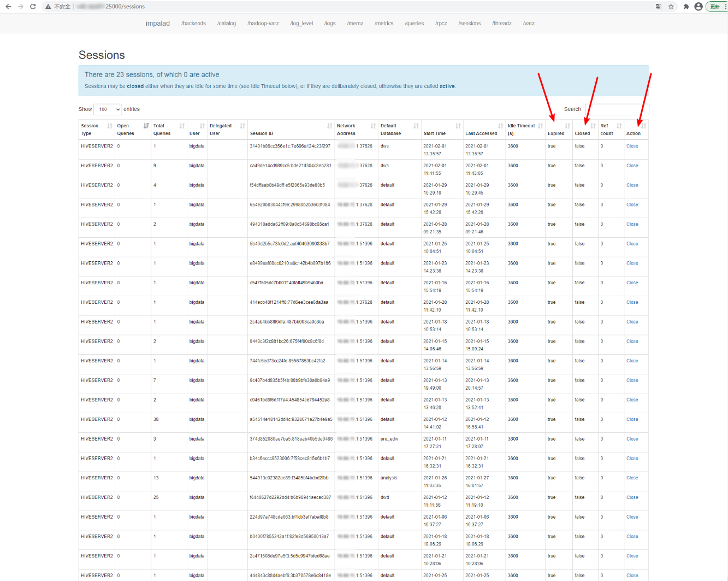This screenshot has width=728, height=581.
Task: Open the Show entries dropdown
Action: tap(107, 109)
